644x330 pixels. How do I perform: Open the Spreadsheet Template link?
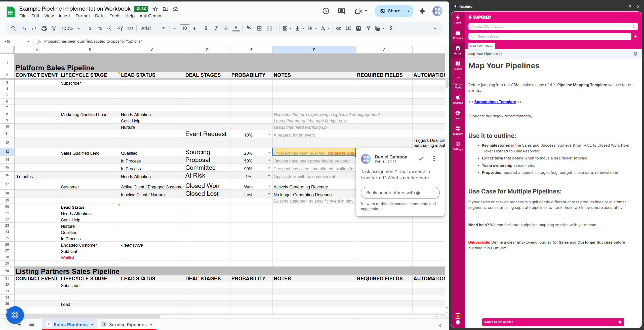click(495, 102)
